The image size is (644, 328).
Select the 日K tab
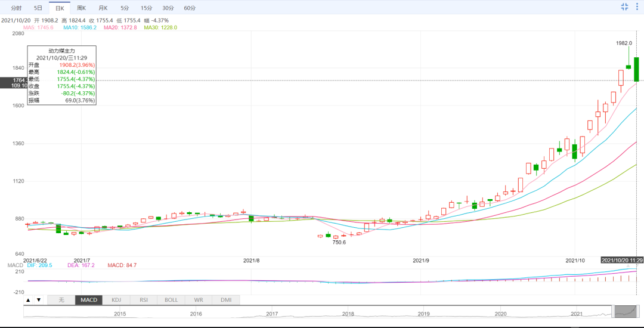coord(59,8)
